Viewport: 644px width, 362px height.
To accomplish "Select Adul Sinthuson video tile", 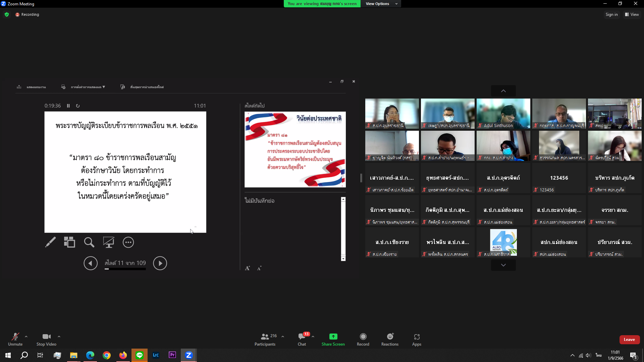I will click(503, 114).
